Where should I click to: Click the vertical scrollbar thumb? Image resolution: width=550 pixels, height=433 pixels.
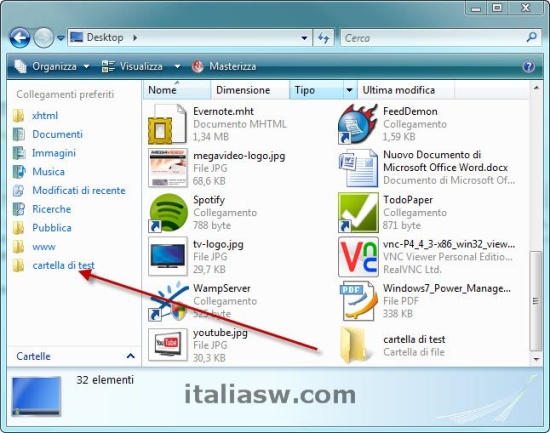click(x=536, y=301)
